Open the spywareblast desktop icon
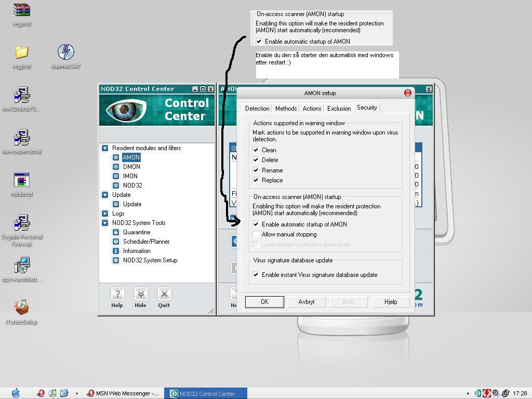The height and width of the screenshot is (399, 532). (x=22, y=265)
